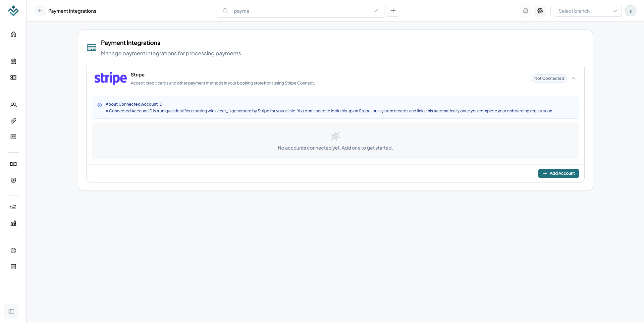
Task: Click the Not Connected status badge
Action: point(549,78)
